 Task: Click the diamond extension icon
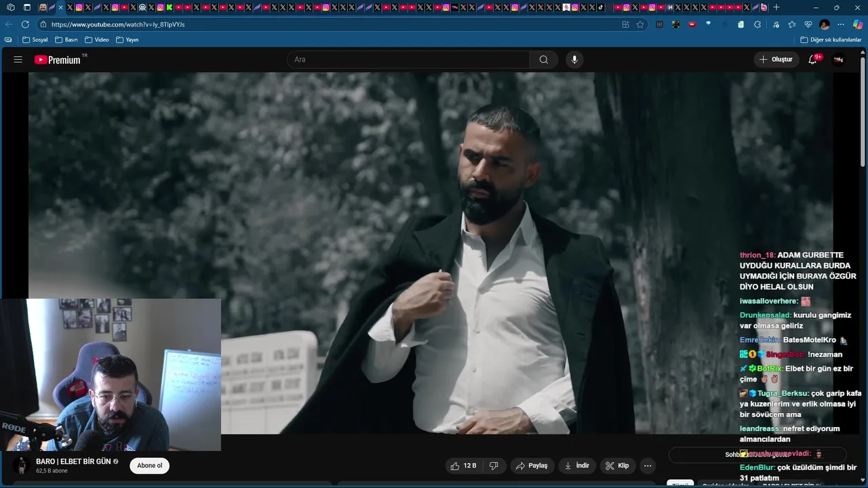tap(709, 24)
